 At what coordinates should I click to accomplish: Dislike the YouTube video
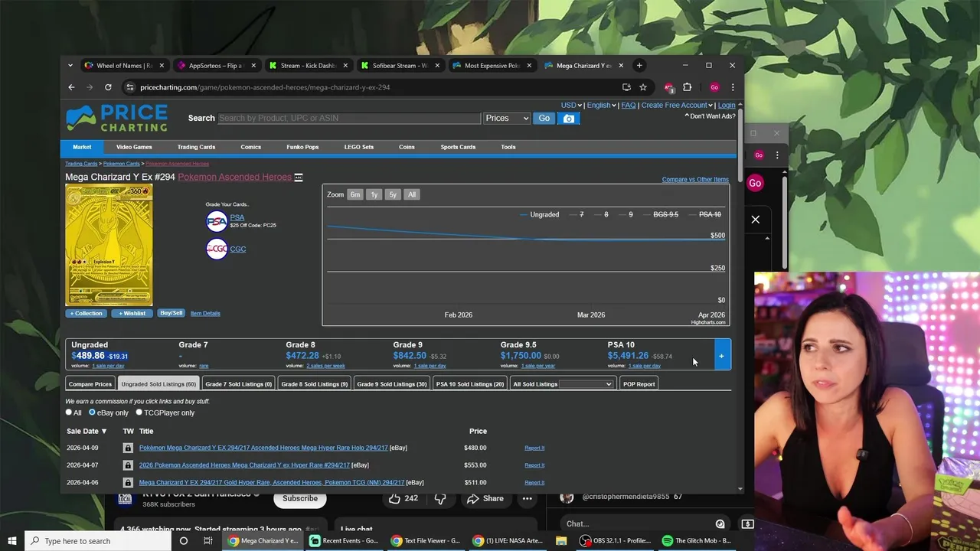[x=440, y=499]
